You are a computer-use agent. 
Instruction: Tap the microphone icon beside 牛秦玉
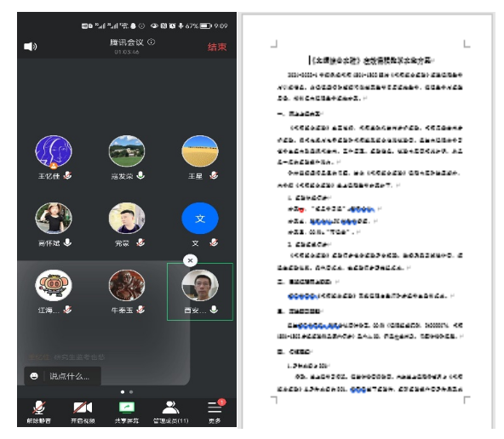[x=140, y=310]
